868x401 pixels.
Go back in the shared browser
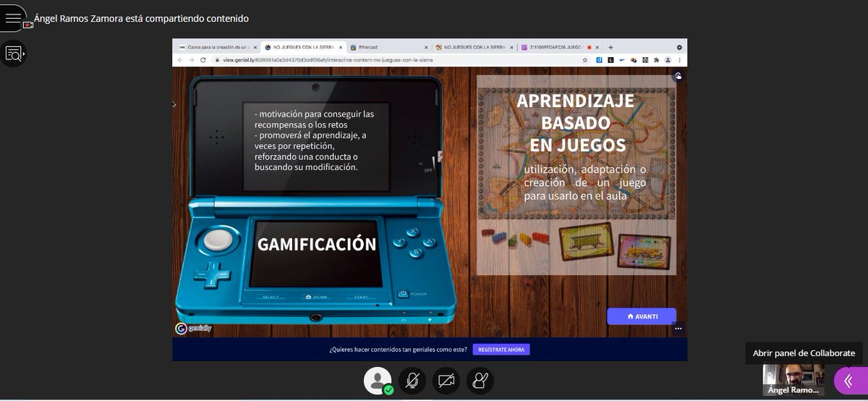click(181, 60)
